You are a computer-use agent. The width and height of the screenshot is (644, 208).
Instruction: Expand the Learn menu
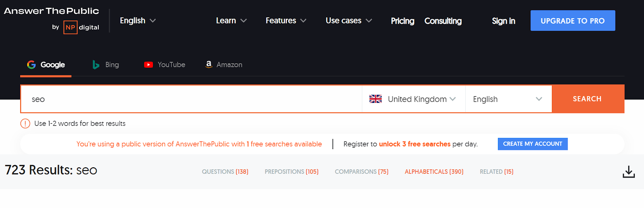point(231,21)
